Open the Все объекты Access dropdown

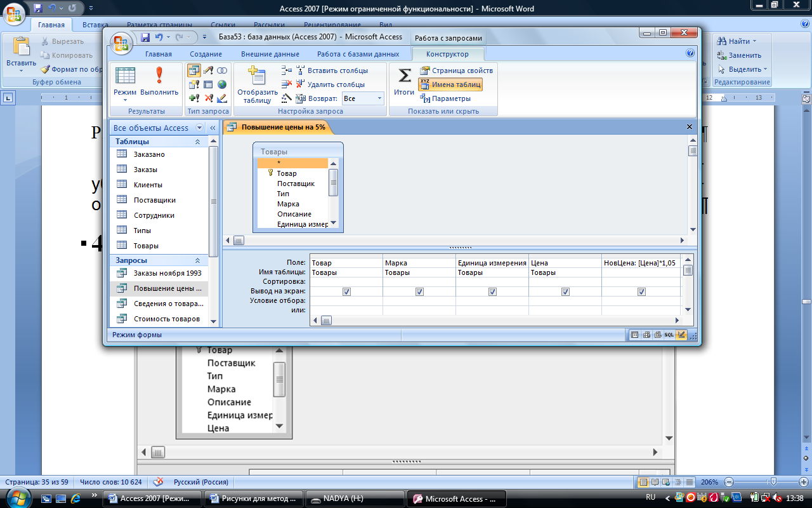pos(200,128)
